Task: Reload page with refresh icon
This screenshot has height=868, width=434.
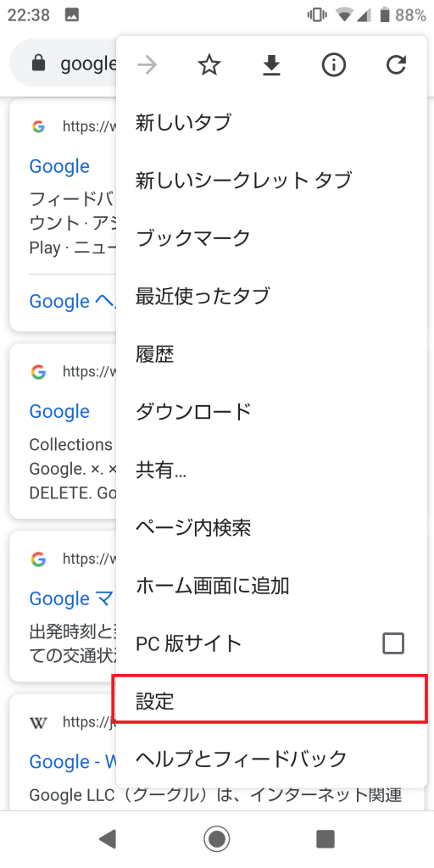Action: [397, 66]
